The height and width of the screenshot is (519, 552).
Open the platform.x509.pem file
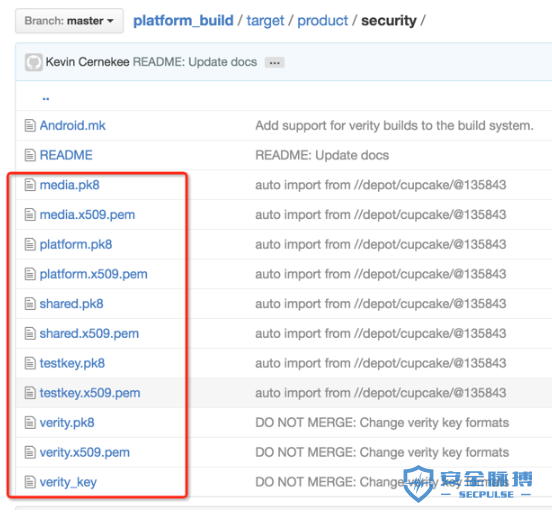[93, 274]
